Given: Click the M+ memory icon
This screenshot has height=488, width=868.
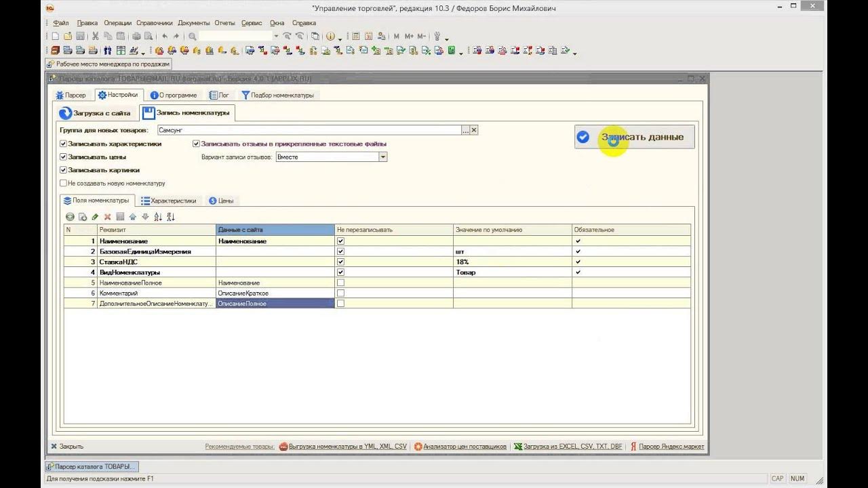Looking at the screenshot, I should pos(409,36).
